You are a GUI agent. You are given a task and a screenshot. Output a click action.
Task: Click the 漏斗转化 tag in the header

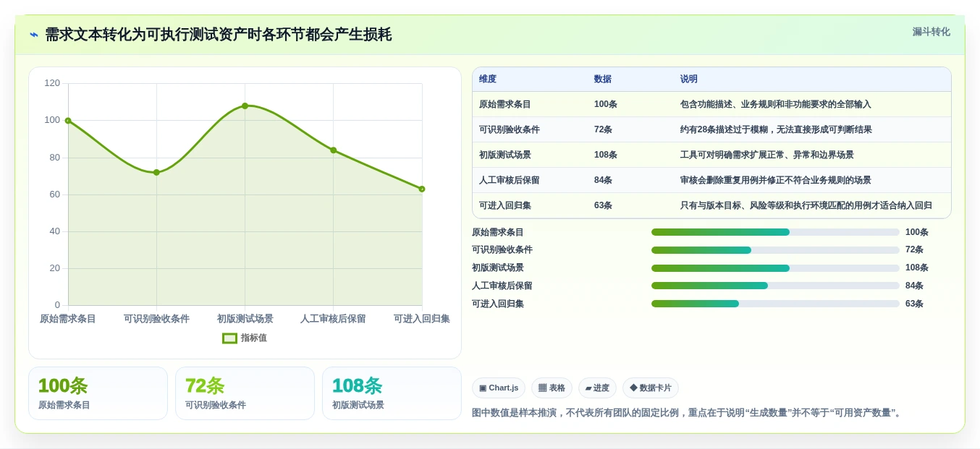(x=931, y=32)
